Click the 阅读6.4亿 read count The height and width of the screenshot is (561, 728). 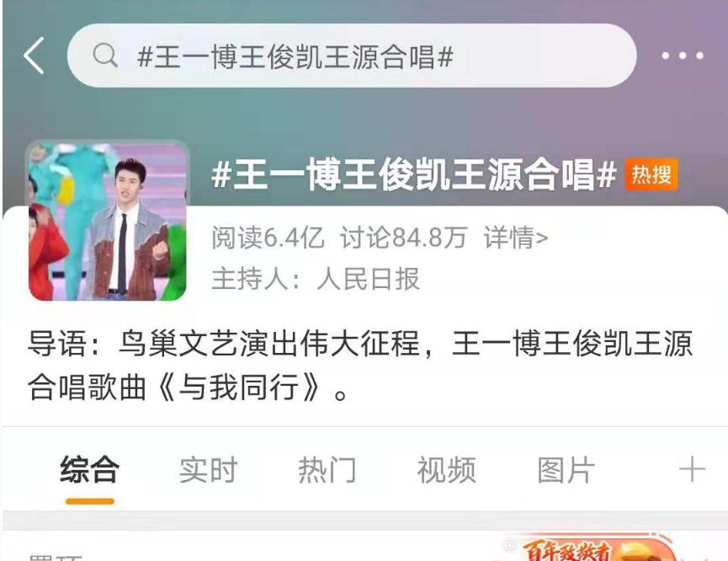click(268, 238)
